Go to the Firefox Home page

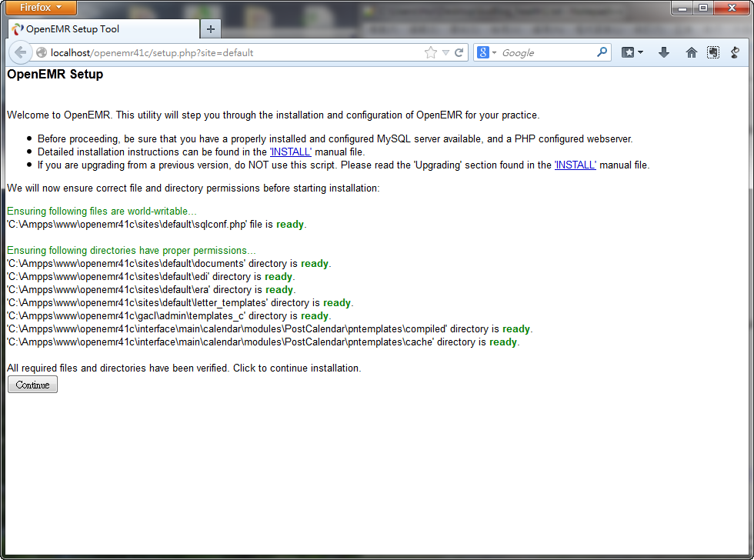691,52
